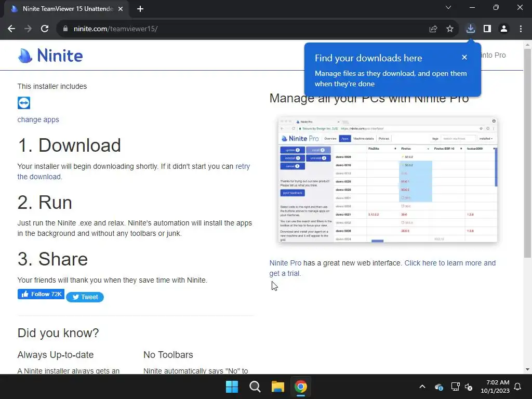Click the Facebook Follow 72K button
This screenshot has height=399, width=532.
(41, 294)
